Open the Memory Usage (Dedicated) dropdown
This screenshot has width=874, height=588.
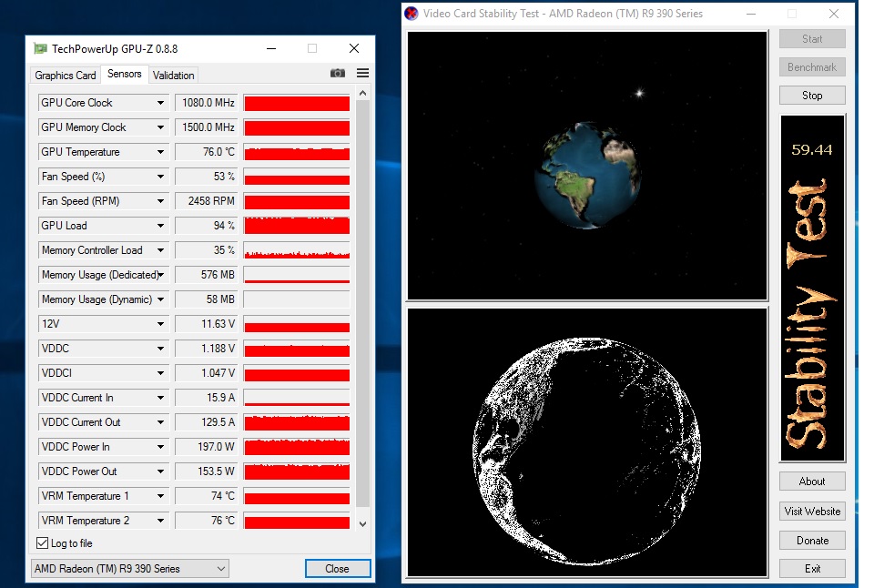tap(160, 275)
